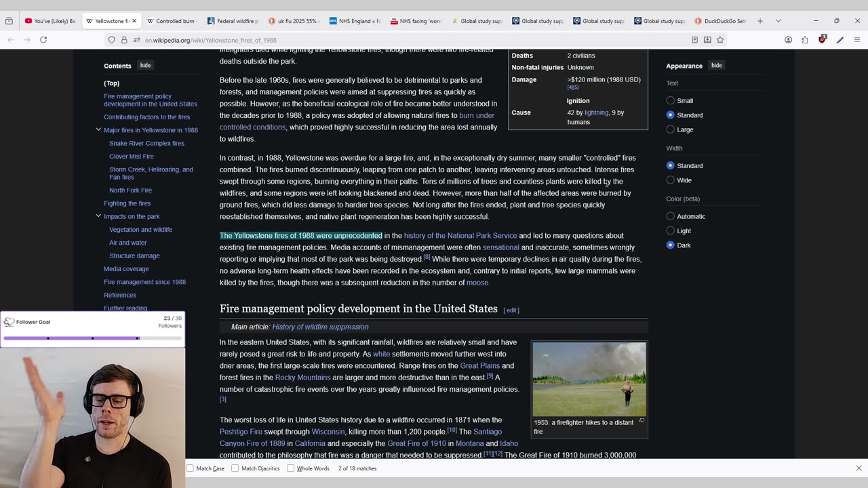Select Small text size
868x488 pixels.
[x=671, y=101]
